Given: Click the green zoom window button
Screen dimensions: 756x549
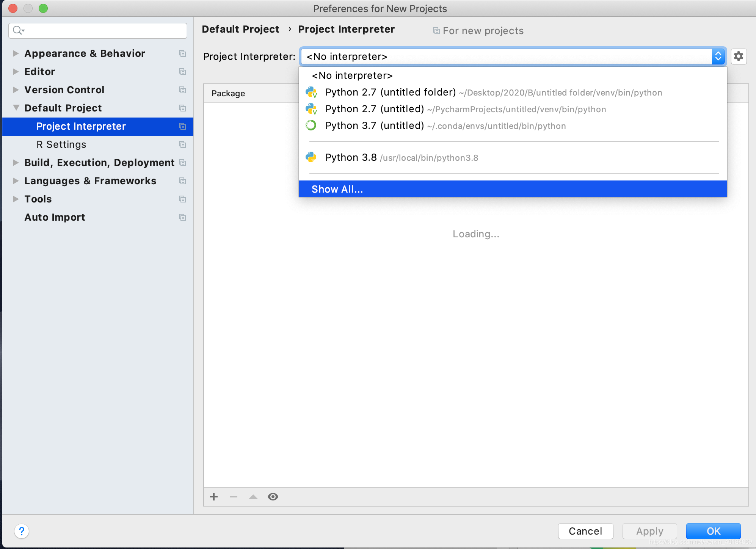Looking at the screenshot, I should tap(43, 8).
